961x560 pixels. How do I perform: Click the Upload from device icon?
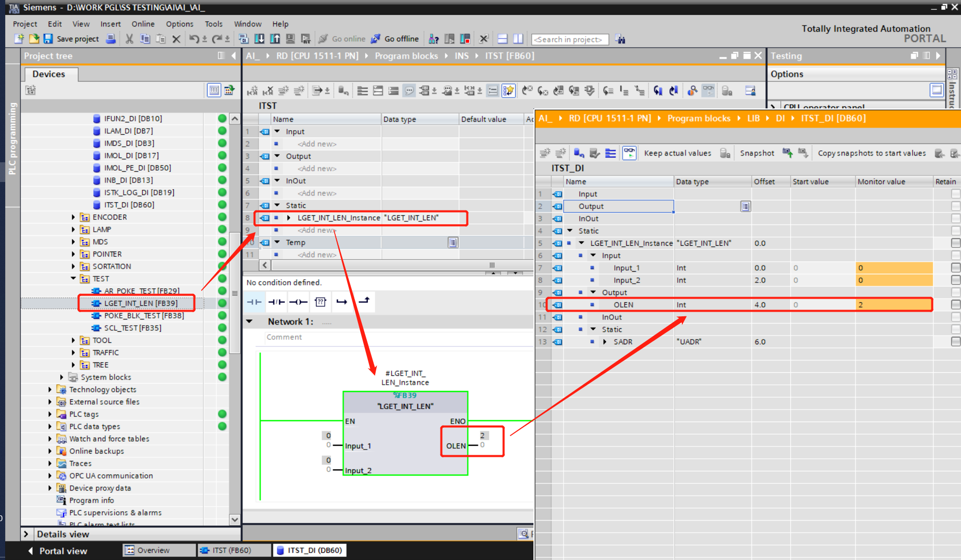pos(275,39)
